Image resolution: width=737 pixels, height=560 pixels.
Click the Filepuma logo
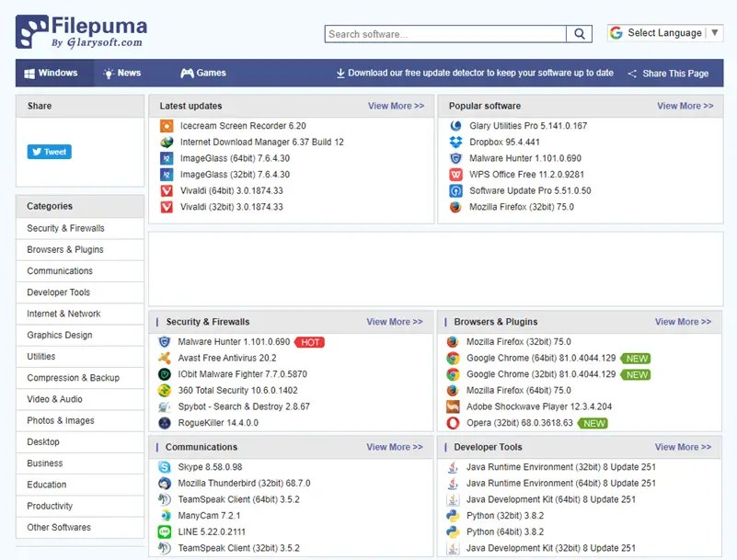coord(81,31)
